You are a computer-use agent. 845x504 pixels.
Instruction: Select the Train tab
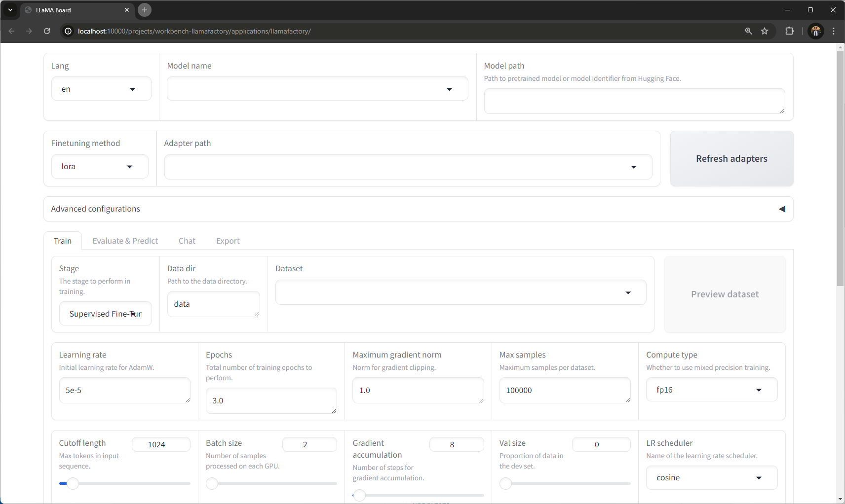tap(63, 241)
